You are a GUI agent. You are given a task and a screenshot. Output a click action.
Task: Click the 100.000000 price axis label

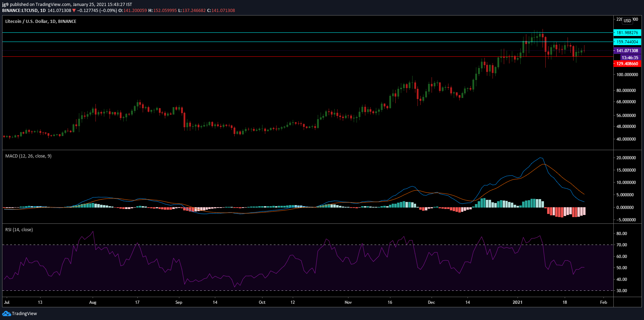pos(627,75)
